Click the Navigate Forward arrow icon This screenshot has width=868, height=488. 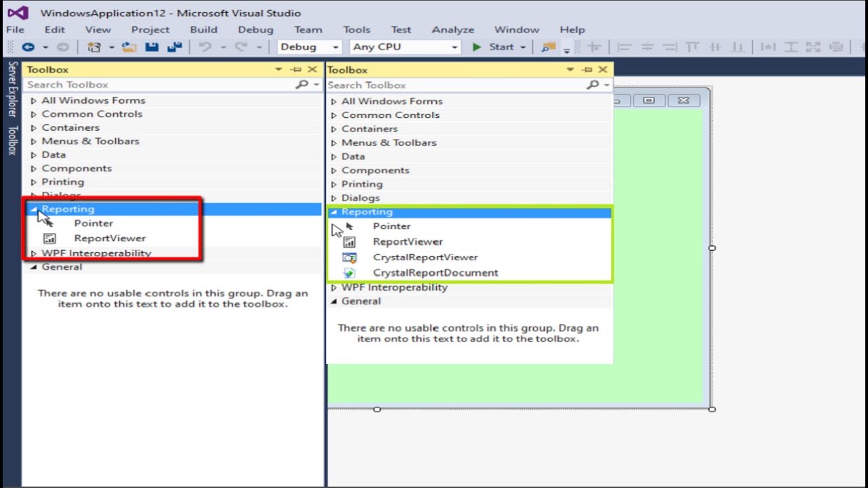pos(62,47)
